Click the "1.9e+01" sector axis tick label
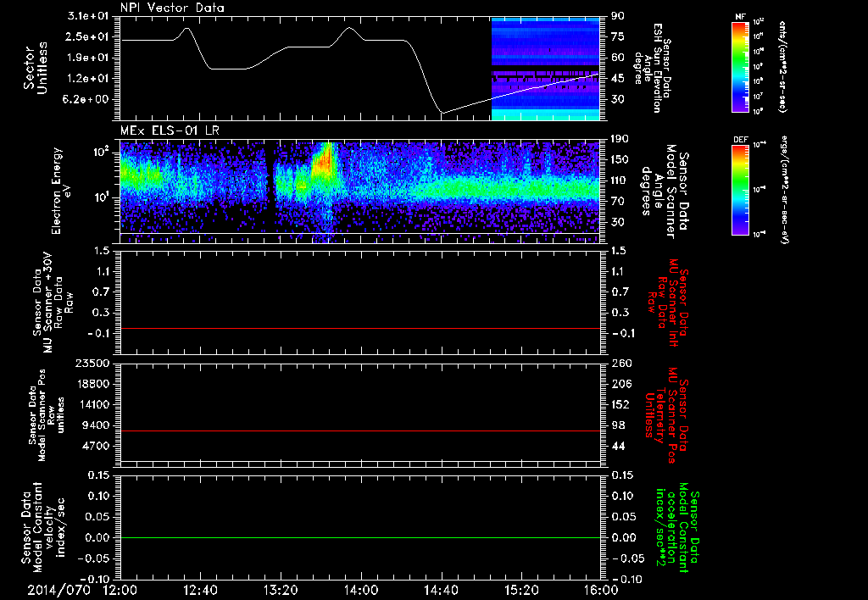Viewport: 868px width, 600px height. [x=88, y=58]
